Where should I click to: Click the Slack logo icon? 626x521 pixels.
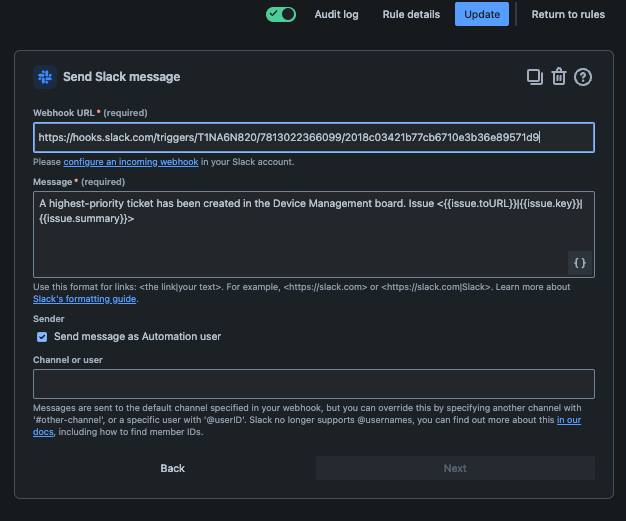point(45,77)
